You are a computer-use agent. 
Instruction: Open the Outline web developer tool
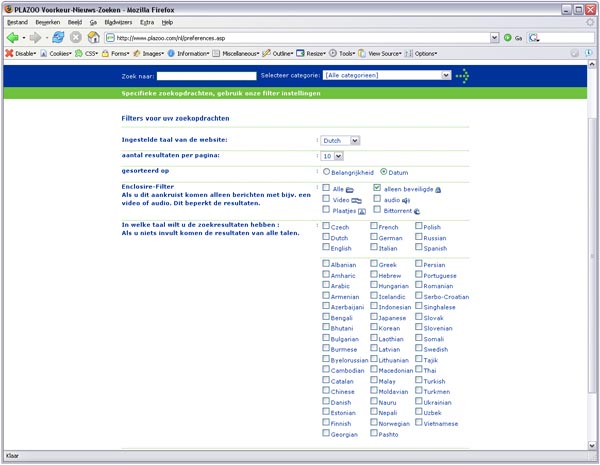[x=278, y=54]
